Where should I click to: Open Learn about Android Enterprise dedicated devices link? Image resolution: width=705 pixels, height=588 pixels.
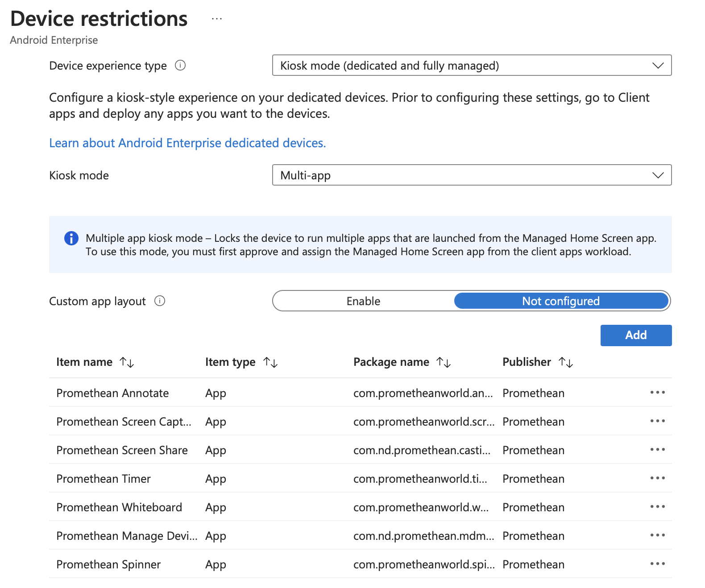(187, 143)
